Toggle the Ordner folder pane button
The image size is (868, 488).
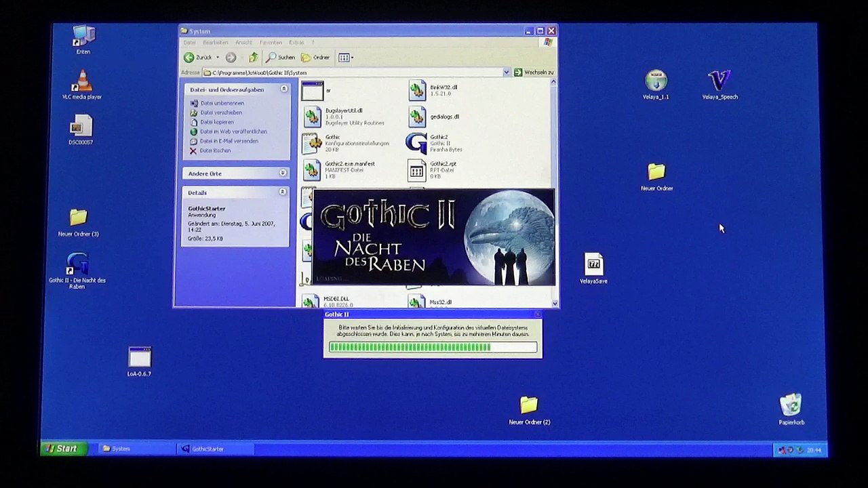(315, 58)
